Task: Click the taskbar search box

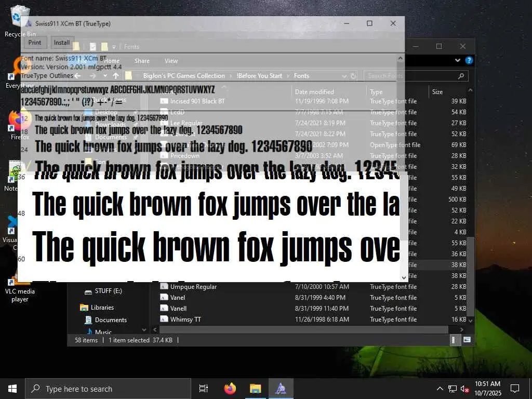Action: click(x=108, y=389)
